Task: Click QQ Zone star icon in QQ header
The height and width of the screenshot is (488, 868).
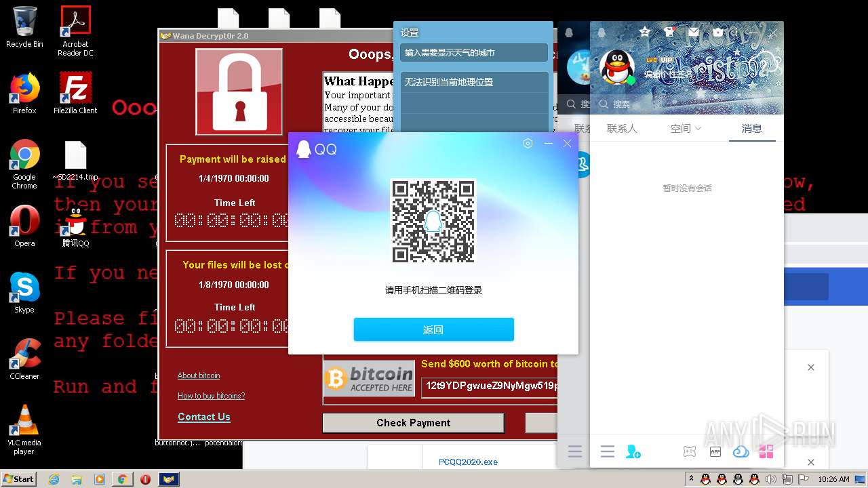Action: click(x=644, y=32)
